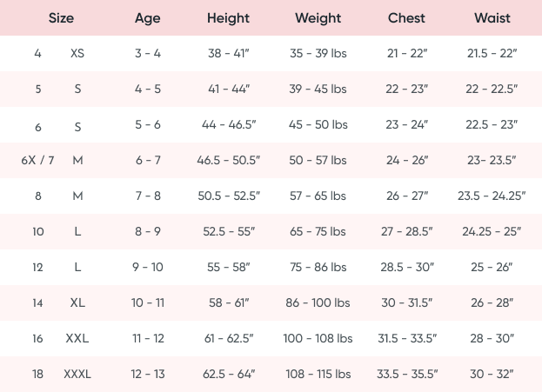Click age range 3 - 4
The height and width of the screenshot is (392, 542).
(148, 54)
